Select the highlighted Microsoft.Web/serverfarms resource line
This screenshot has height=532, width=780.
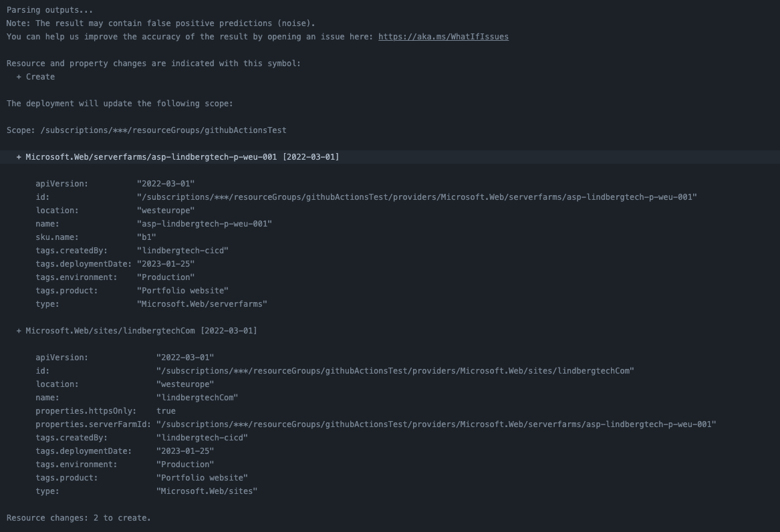(x=390, y=157)
